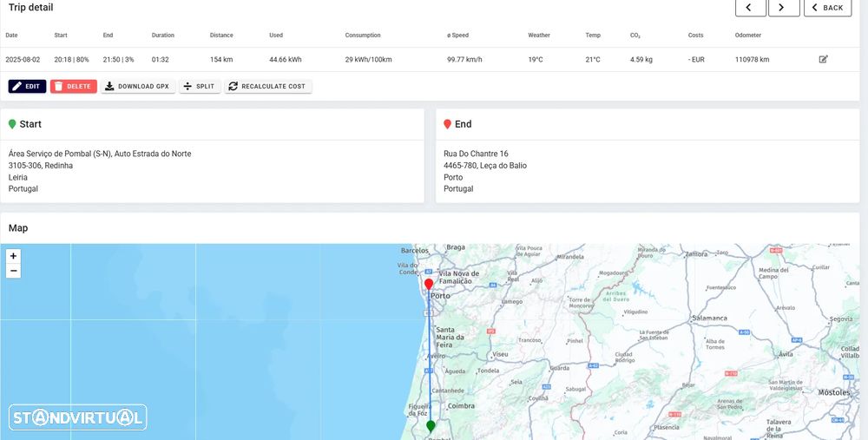Click the next trip chevron button
868x440 pixels.
(x=784, y=8)
